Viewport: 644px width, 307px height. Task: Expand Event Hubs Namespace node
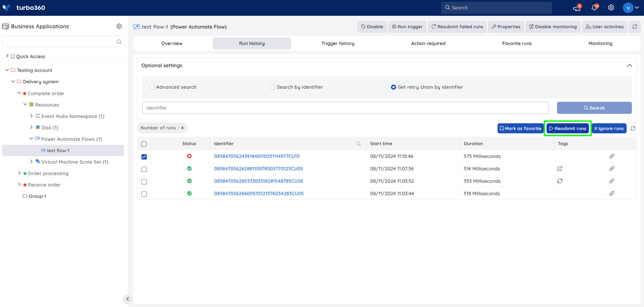(32, 116)
